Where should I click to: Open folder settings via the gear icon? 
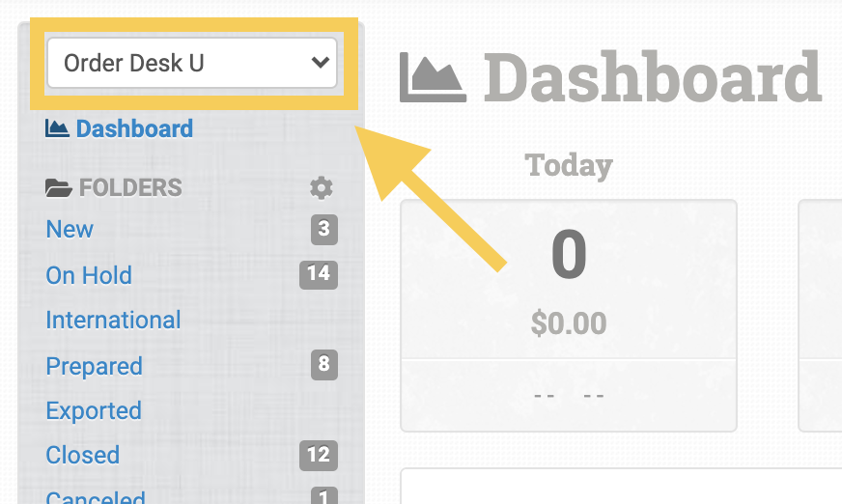coord(321,187)
